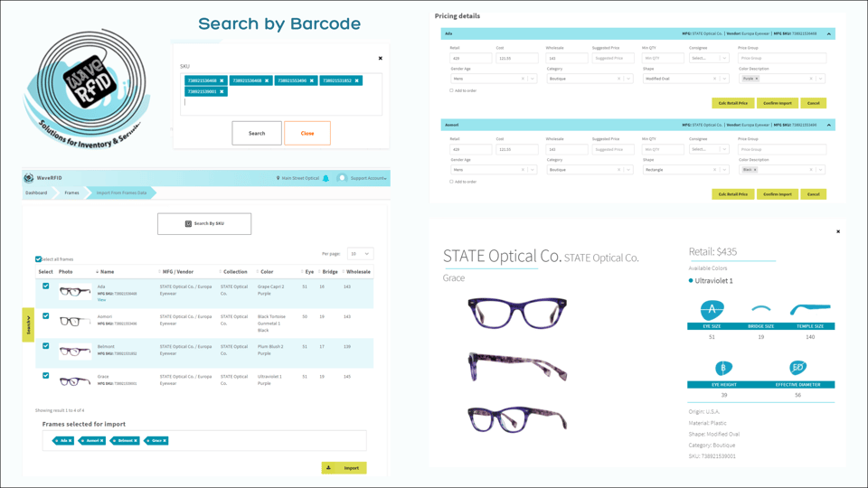The width and height of the screenshot is (868, 488).
Task: Go to Frames breadcrumb
Action: click(72, 192)
